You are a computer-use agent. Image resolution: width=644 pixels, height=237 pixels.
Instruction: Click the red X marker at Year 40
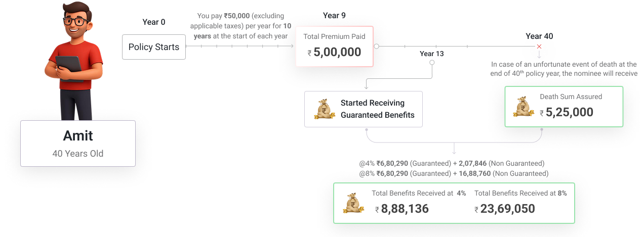(x=539, y=46)
